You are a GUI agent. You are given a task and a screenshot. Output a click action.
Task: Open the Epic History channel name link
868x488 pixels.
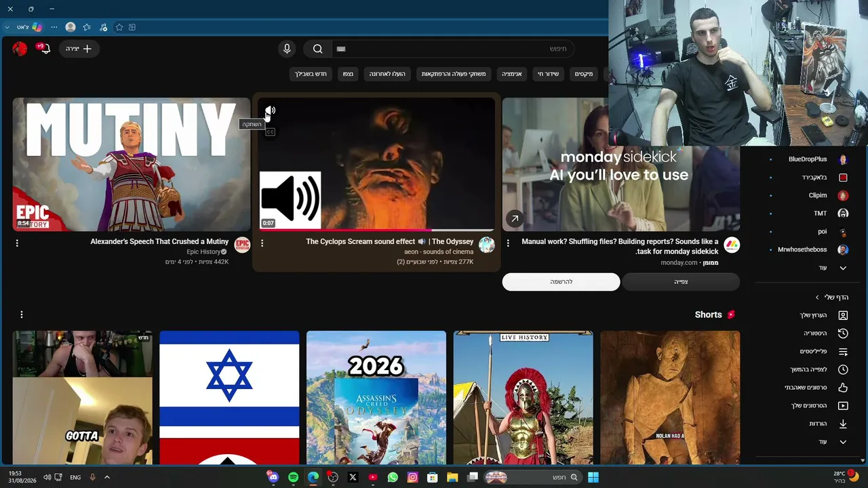[203, 252]
